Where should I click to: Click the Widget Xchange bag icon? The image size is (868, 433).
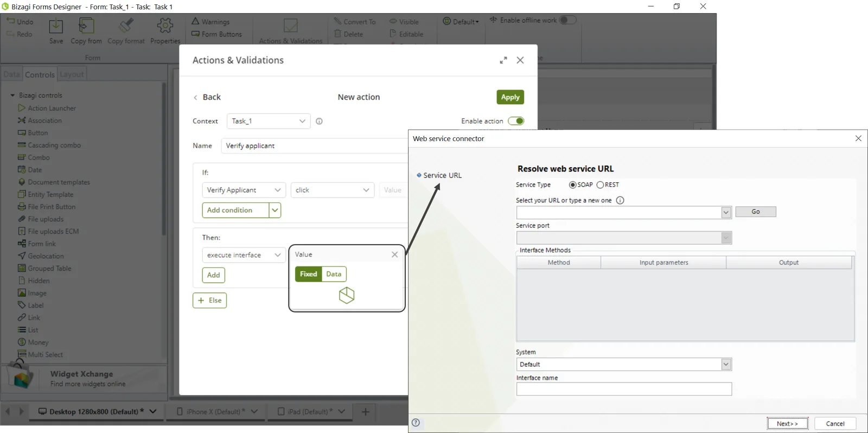point(20,375)
